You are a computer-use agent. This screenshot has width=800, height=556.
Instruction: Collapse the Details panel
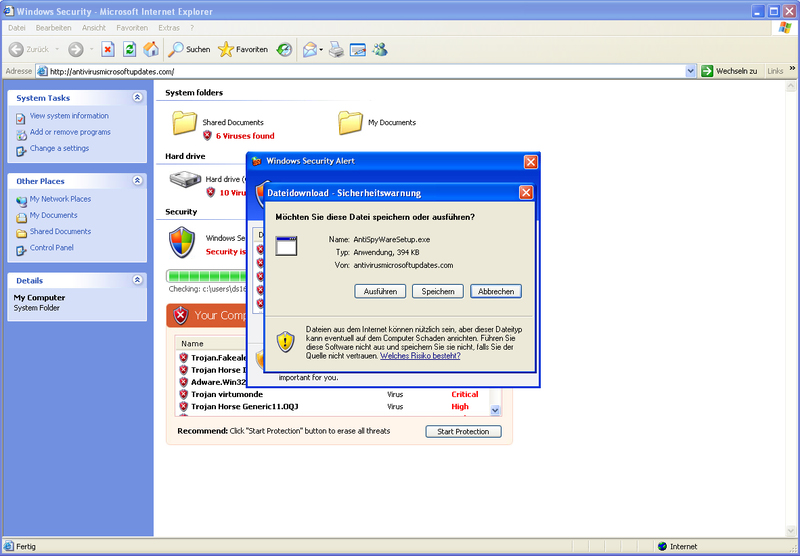(x=137, y=280)
